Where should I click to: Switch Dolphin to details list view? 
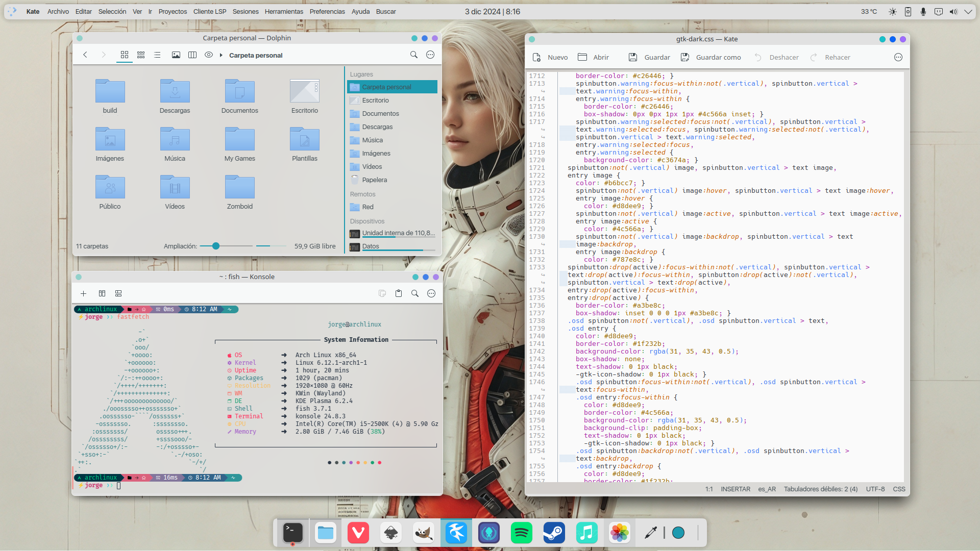point(157,55)
